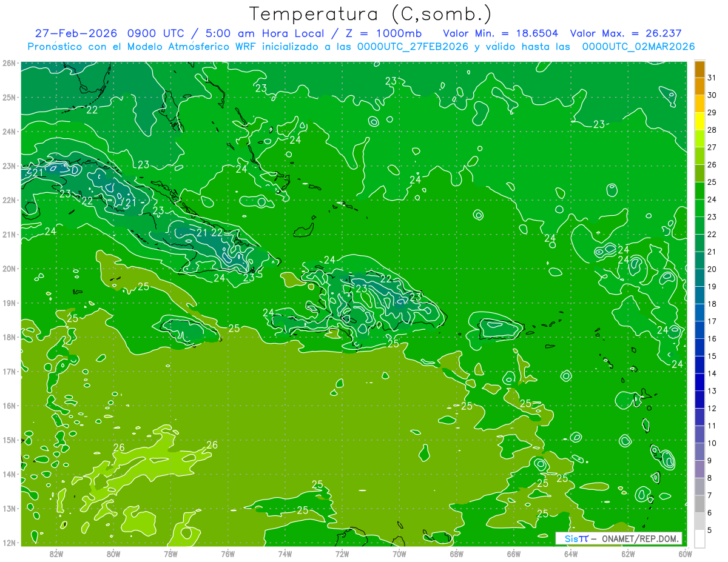Screen dimensions: 728x562
Task: Click the colorbar legend value "29"
Action: 712,113
